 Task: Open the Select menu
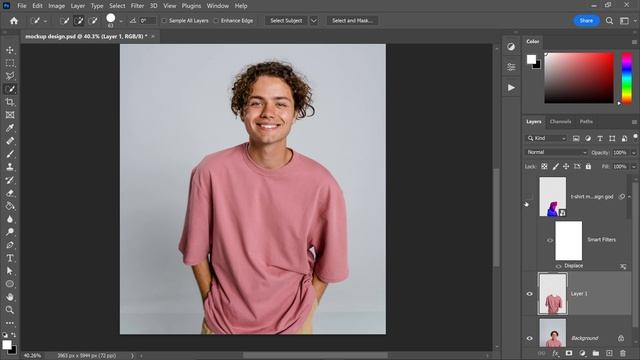[x=117, y=6]
